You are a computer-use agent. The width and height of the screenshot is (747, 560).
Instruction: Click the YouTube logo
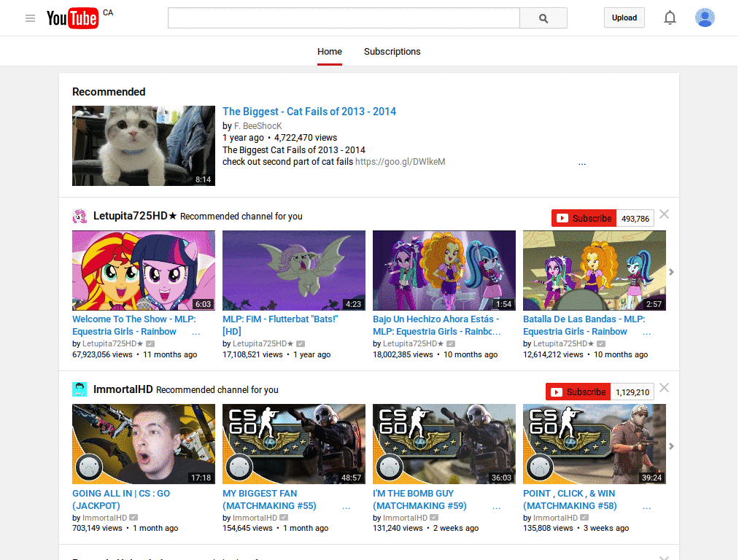pyautogui.click(x=73, y=18)
